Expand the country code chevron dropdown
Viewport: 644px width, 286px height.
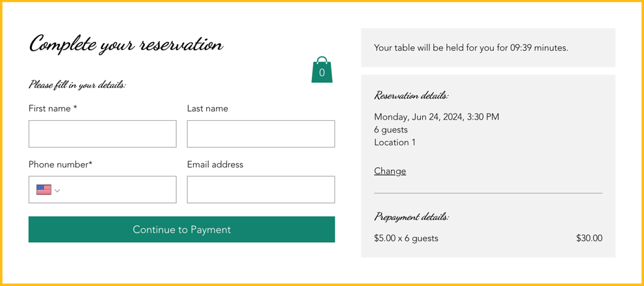(x=57, y=190)
